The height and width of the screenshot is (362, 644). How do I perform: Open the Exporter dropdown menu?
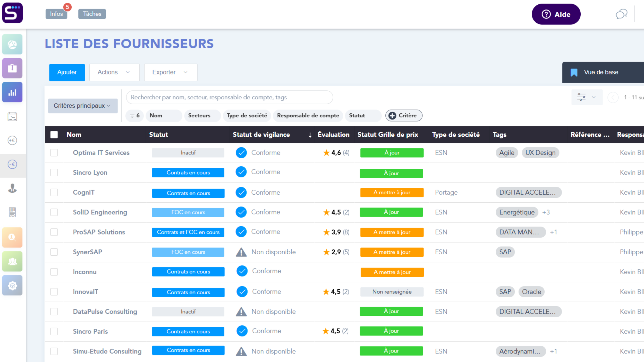coord(170,72)
